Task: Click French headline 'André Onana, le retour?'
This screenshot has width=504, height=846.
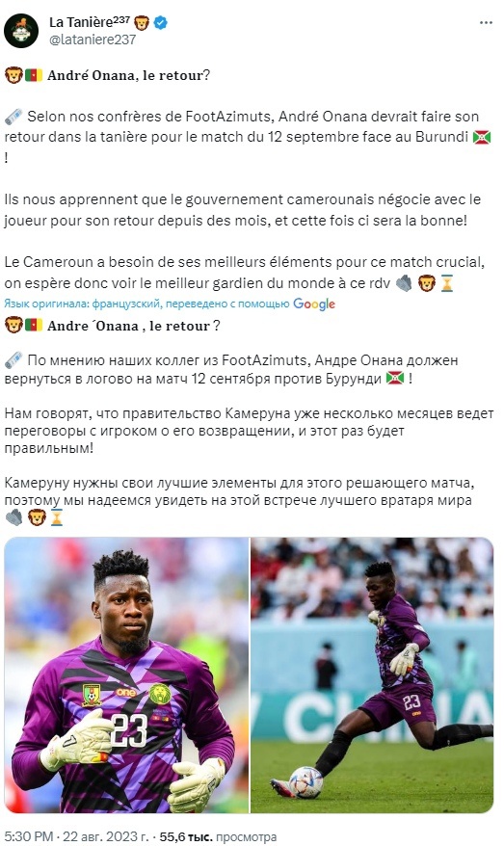Action: point(128,75)
